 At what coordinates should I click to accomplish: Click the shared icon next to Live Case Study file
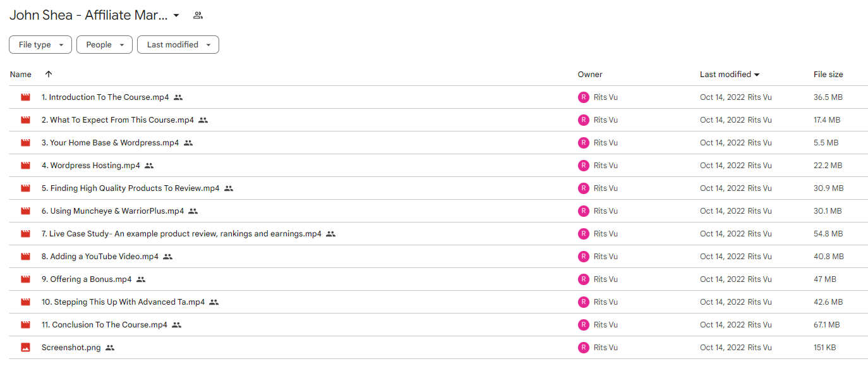click(330, 234)
